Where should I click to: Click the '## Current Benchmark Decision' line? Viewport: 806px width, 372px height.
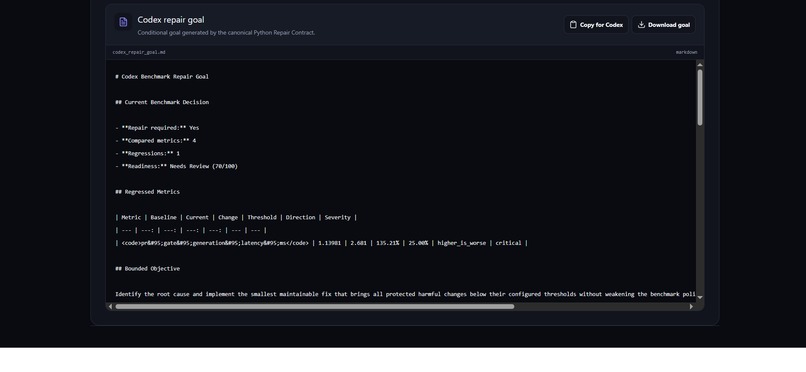162,102
